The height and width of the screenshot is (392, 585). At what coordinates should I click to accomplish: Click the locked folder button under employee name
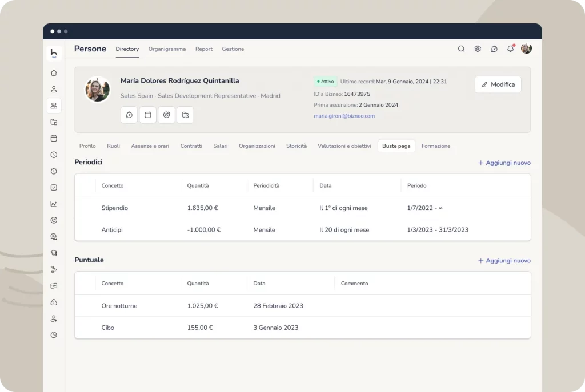185,115
